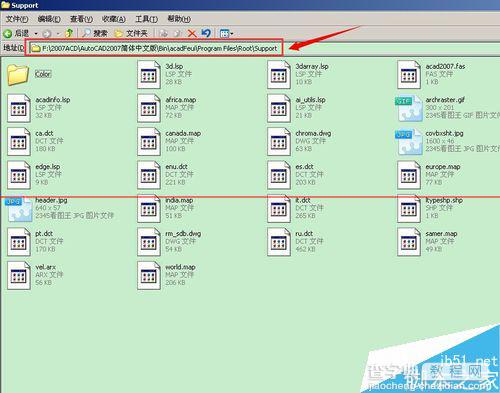Select the it.dct file icon

[x=279, y=209]
